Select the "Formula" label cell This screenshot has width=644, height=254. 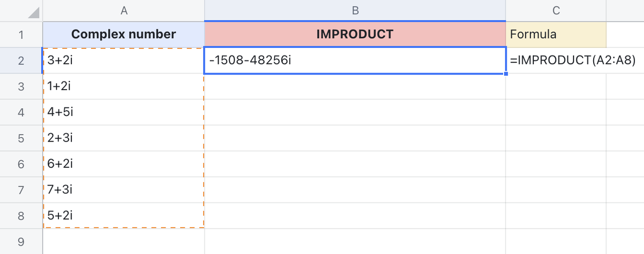[x=555, y=35]
